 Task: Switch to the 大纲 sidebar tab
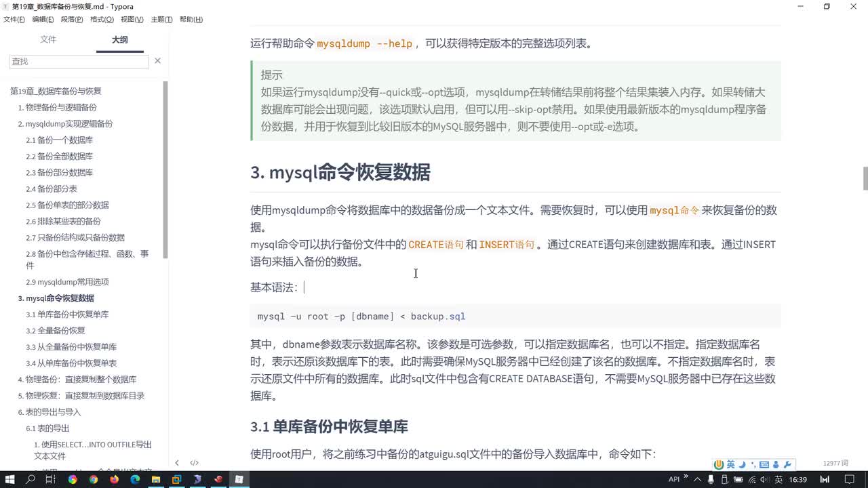click(120, 39)
